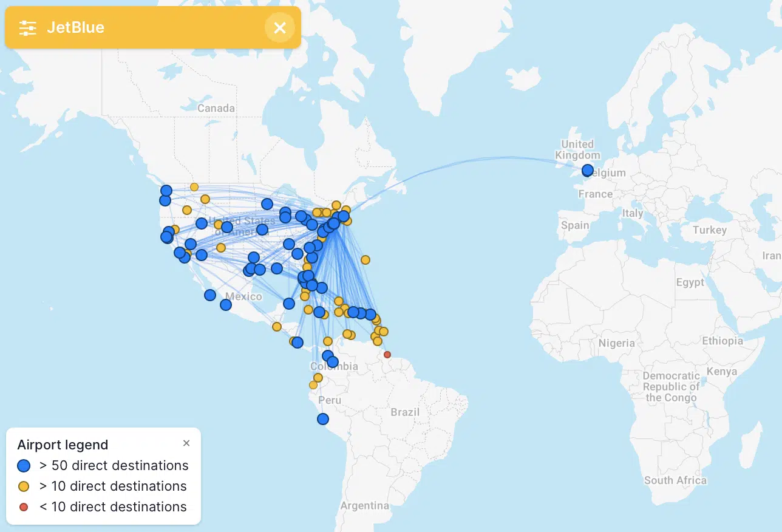The image size is (782, 532).
Task: Click the blue legend color swatch
Action: pos(23,465)
